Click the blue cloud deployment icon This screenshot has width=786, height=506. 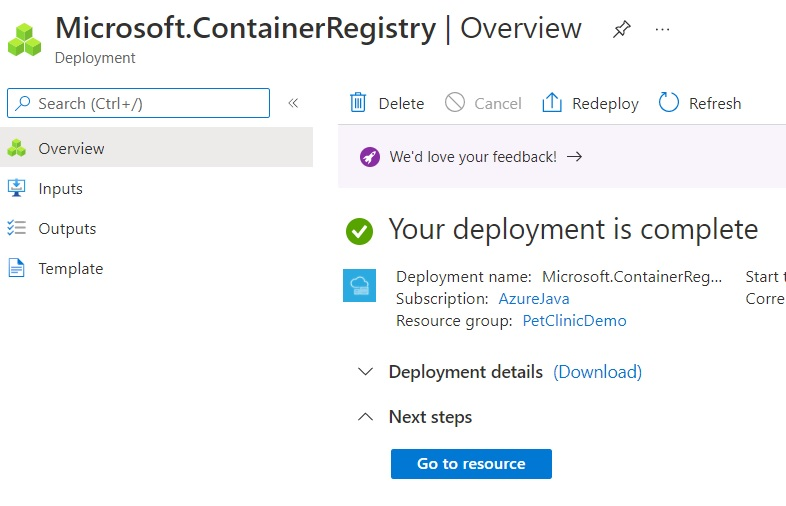(x=359, y=286)
